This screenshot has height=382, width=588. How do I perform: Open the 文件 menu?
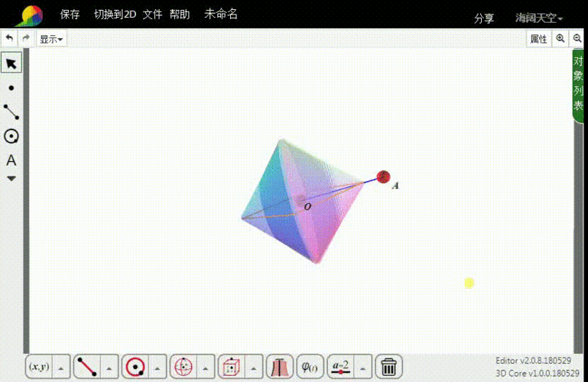point(152,14)
